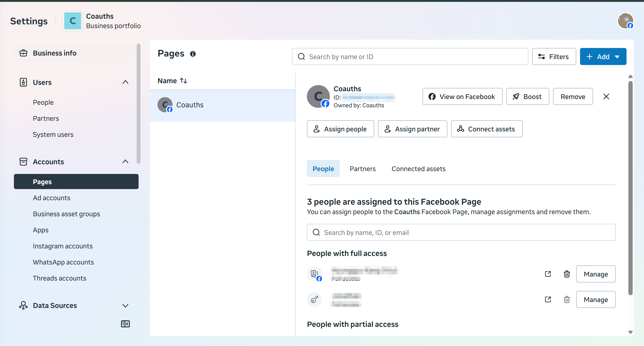Click the Accounts section archive icon
The image size is (644, 346).
23,162
